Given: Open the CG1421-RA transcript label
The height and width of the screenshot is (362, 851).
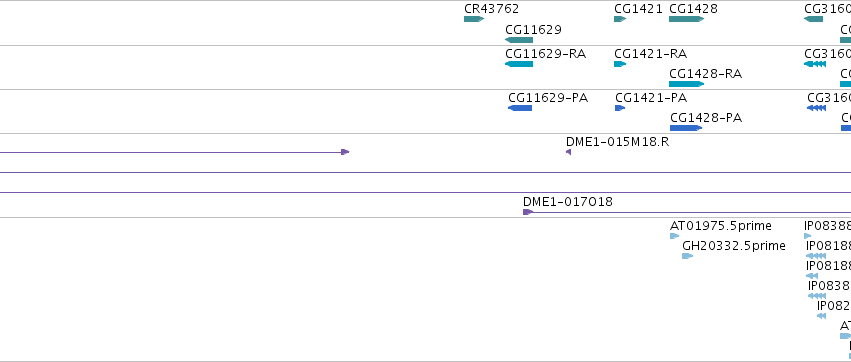Looking at the screenshot, I should coord(650,54).
